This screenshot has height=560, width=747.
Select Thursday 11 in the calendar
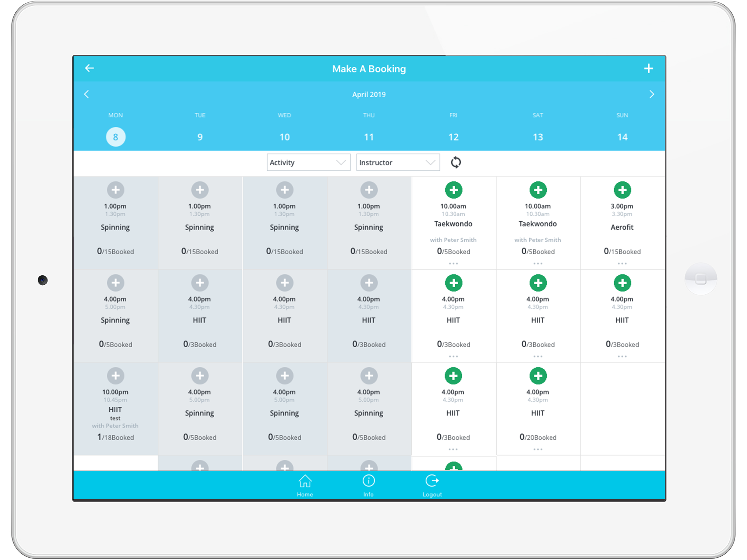click(x=369, y=137)
